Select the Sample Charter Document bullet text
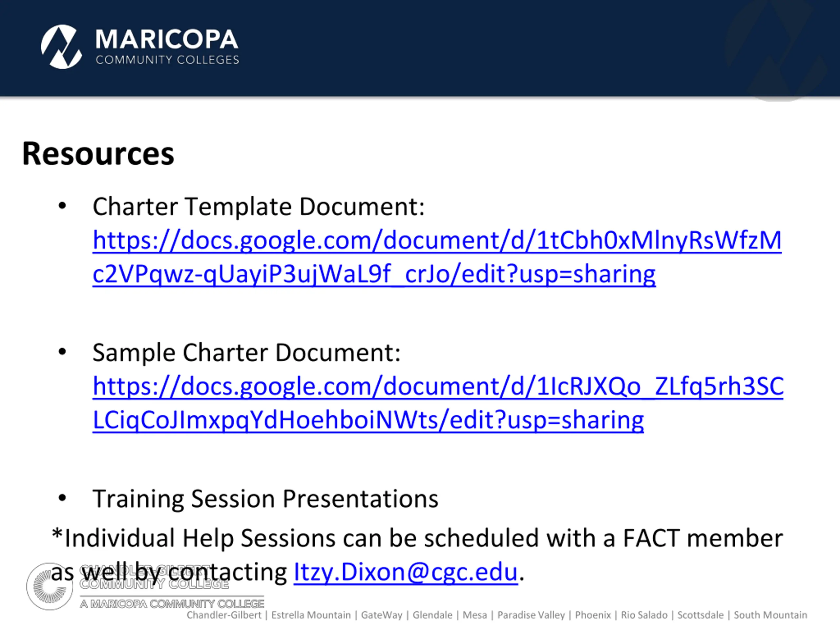 (246, 352)
